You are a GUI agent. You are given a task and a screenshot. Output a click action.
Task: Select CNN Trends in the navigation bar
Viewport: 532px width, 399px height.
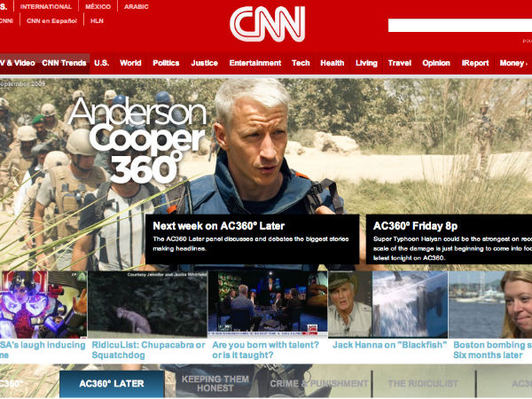pos(64,63)
